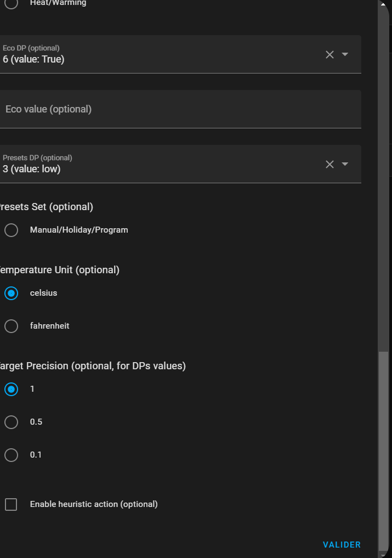The image size is (392, 558).
Task: Expand the Eco DP dropdown arrow
Action: pos(345,54)
